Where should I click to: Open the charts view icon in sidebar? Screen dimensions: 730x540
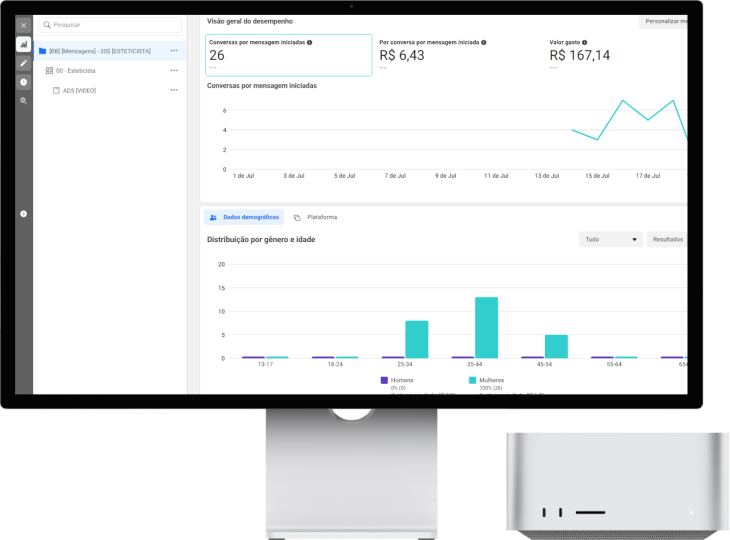[23, 44]
